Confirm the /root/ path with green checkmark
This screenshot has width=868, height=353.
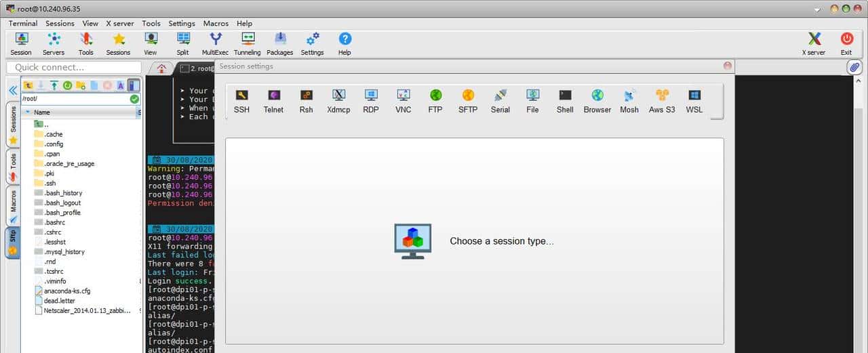point(134,99)
